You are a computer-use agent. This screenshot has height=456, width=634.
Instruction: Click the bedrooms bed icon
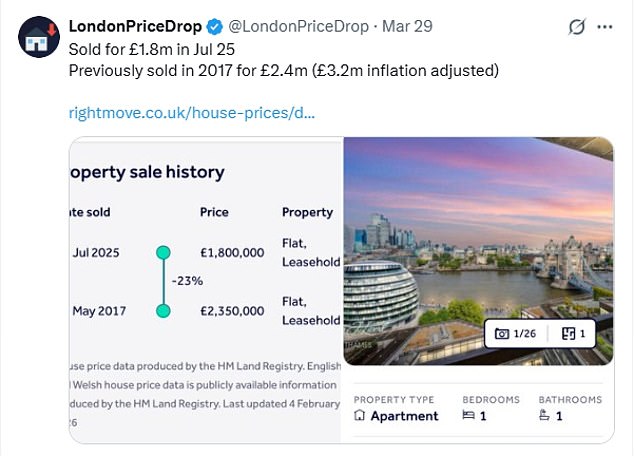pos(469,416)
